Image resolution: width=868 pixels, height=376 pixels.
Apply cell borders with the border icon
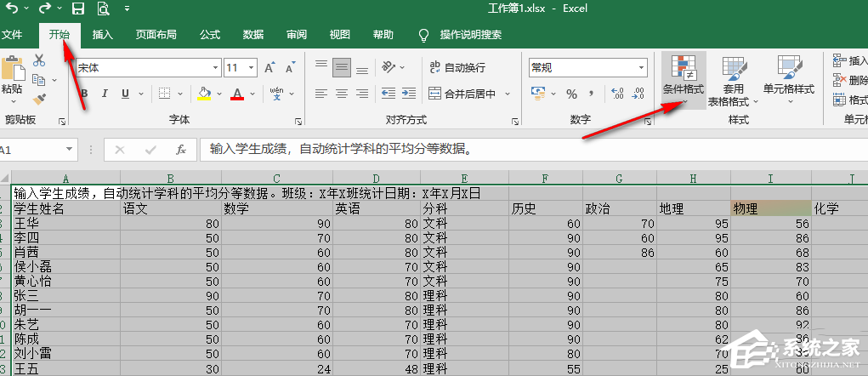coord(164,93)
